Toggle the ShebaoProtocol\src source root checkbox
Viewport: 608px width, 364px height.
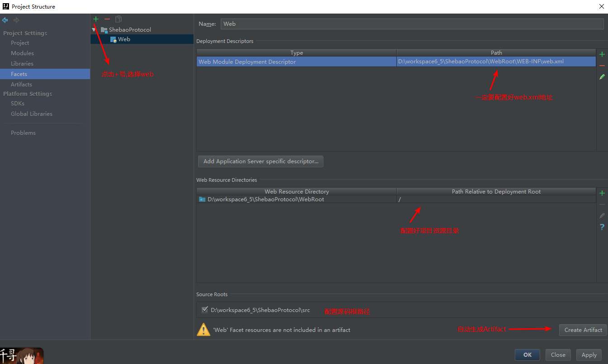coord(204,310)
